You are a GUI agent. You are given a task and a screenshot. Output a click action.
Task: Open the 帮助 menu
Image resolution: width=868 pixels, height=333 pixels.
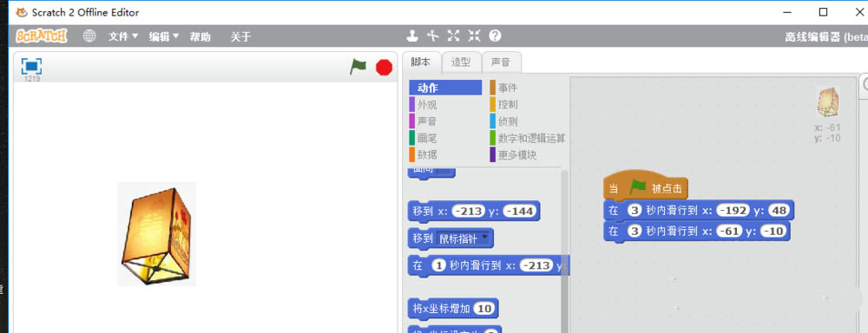pyautogui.click(x=200, y=36)
